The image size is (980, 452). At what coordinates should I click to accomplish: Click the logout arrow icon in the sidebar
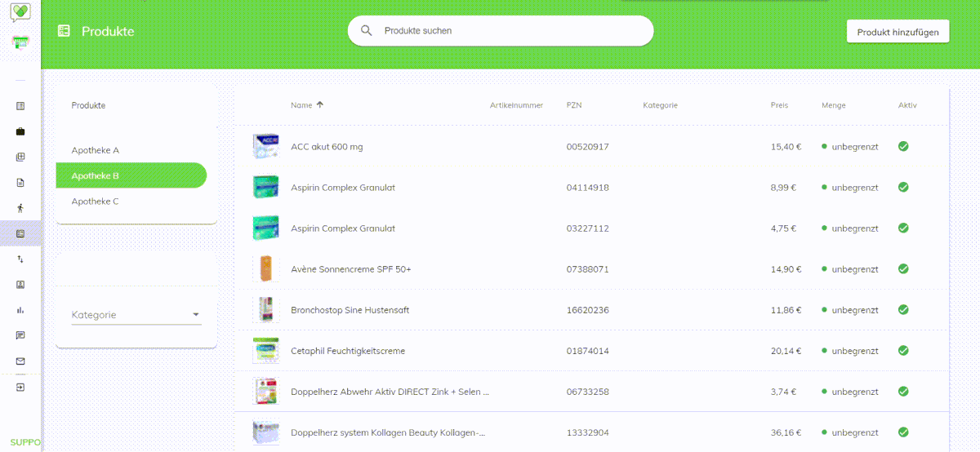tap(20, 387)
